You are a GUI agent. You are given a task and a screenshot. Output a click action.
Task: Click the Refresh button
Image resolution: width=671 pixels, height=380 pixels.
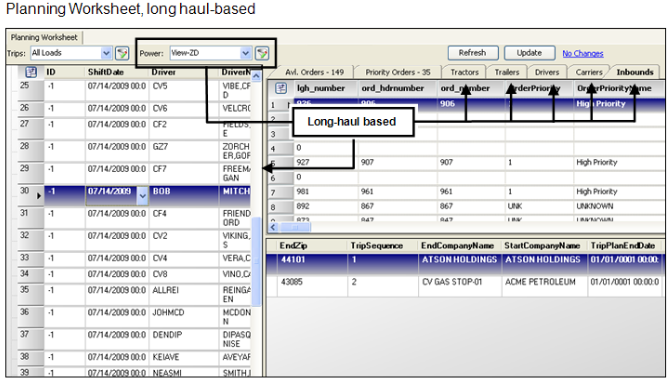click(473, 53)
